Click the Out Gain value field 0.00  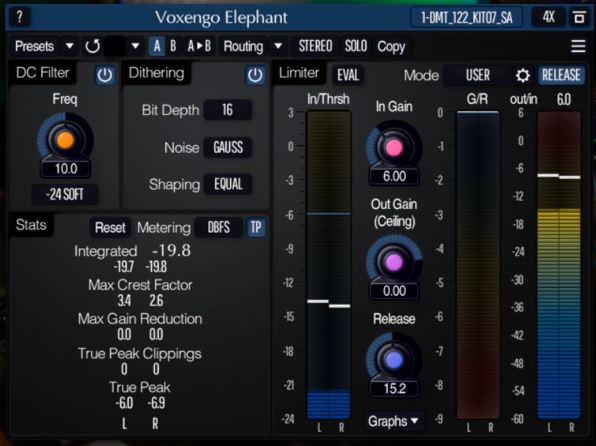point(394,291)
